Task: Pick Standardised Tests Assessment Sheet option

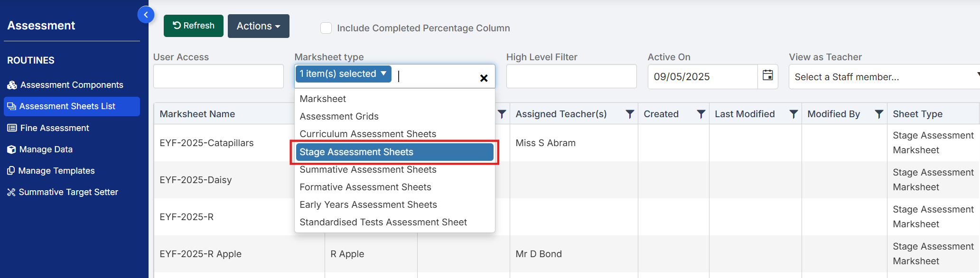Action: click(x=383, y=222)
